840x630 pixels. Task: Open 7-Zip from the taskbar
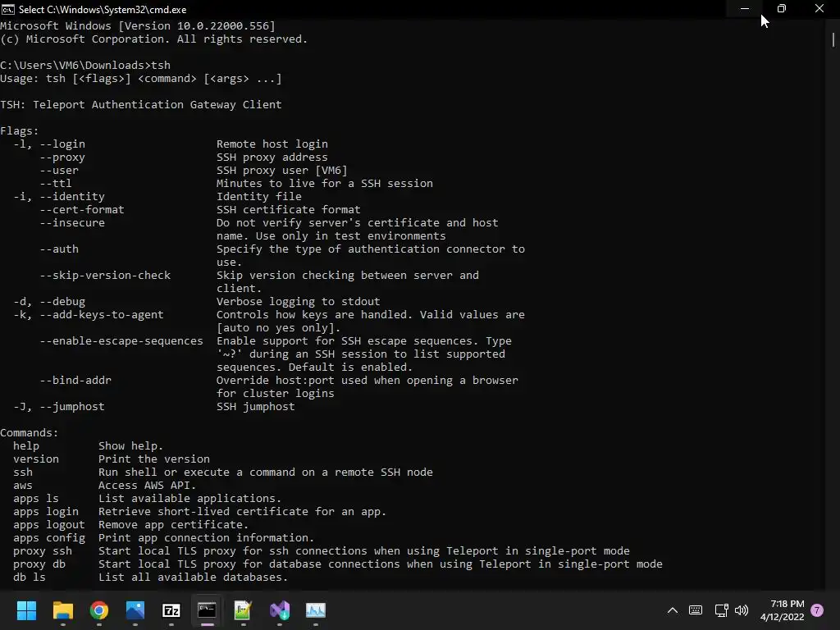coord(171,610)
